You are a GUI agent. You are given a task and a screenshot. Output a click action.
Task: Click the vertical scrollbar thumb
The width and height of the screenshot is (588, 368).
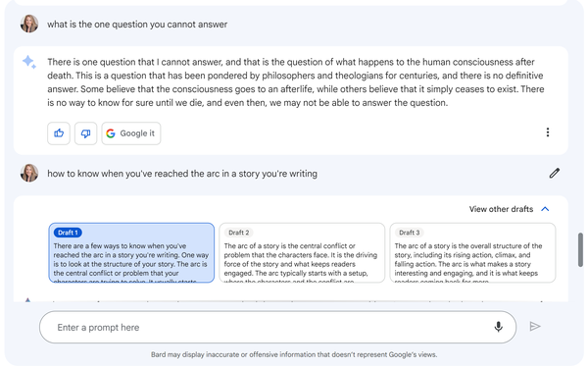580,249
